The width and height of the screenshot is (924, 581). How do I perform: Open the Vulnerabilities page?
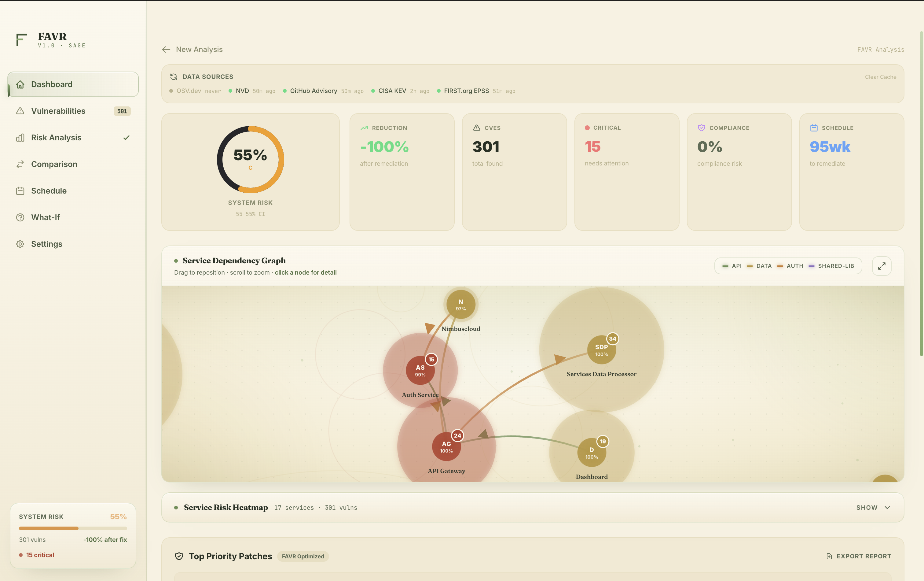[58, 111]
